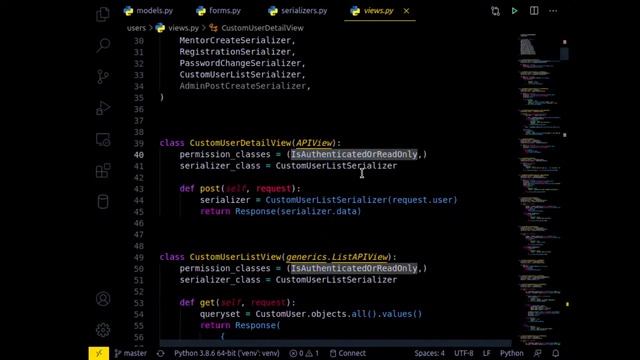Click the synchronize changes icon
This screenshot has width=640, height=360.
[x=160, y=353]
